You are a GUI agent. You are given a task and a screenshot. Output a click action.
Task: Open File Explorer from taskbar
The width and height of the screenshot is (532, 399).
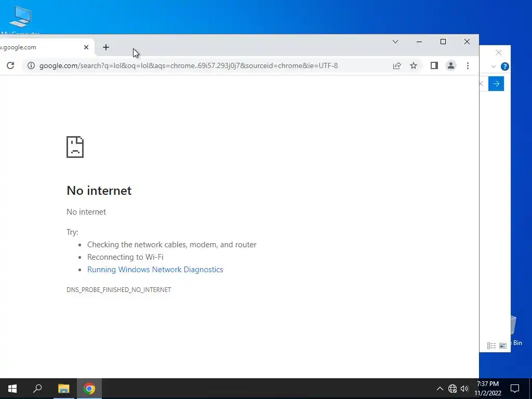[63, 389]
